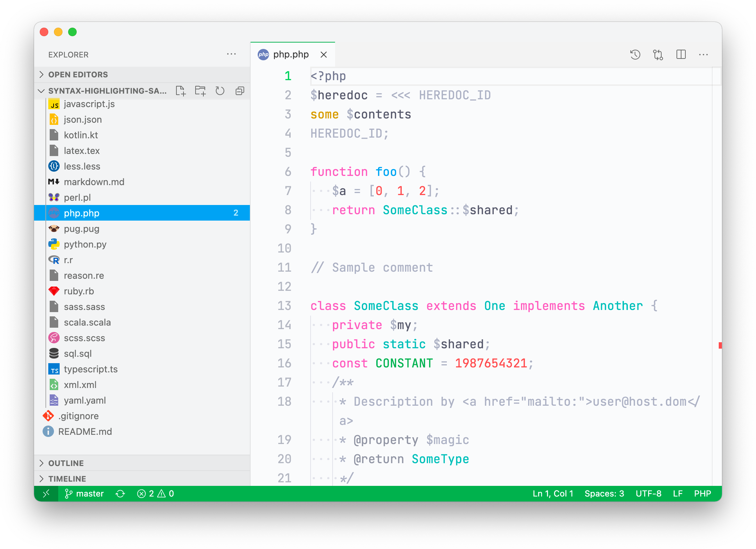Select the python.py file
Image resolution: width=756 pixels, height=549 pixels.
pos(85,244)
